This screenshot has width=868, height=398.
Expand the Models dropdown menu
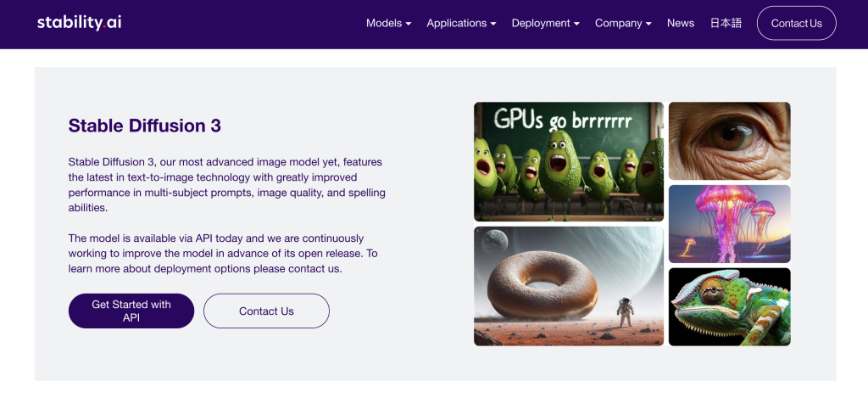(x=388, y=23)
